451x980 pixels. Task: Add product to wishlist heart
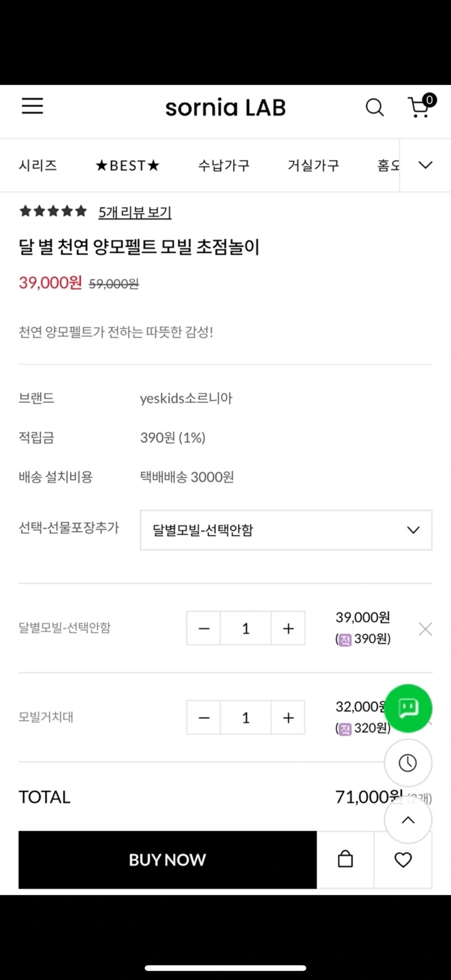pyautogui.click(x=403, y=860)
